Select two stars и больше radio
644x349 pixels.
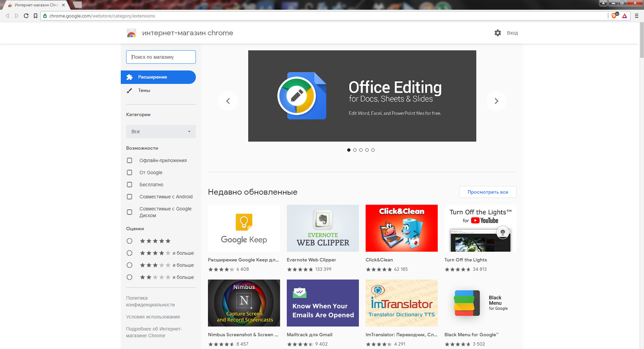coord(129,277)
